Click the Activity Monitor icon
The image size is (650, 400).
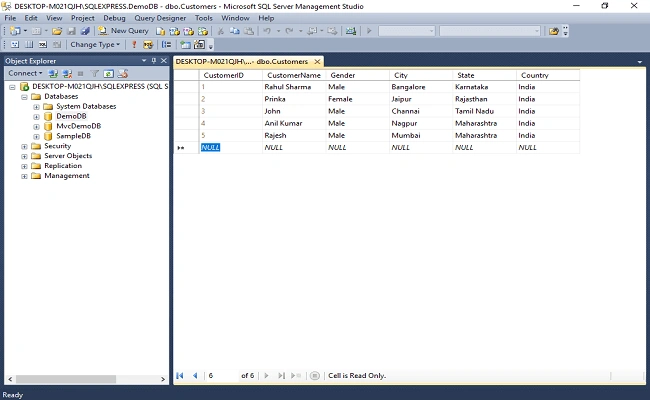pos(351,31)
